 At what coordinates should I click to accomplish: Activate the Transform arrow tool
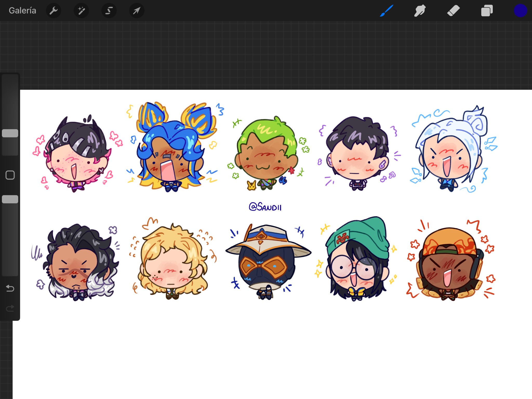point(137,11)
